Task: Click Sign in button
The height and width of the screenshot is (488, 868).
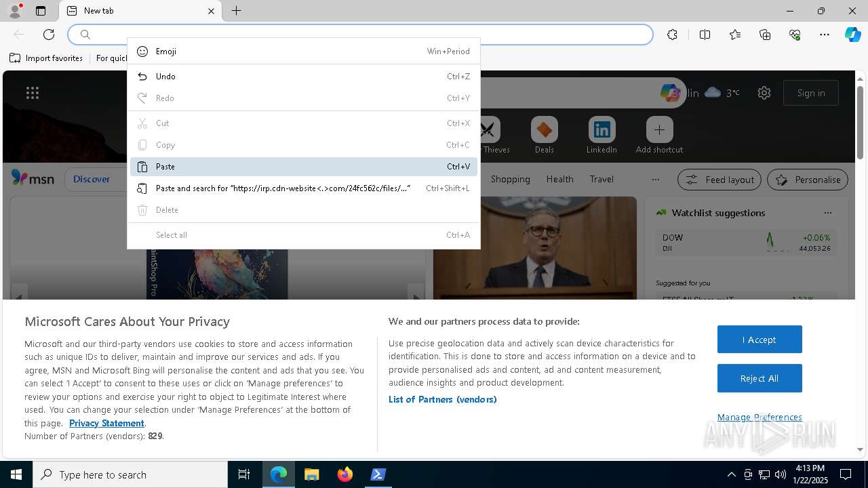Action: pyautogui.click(x=811, y=93)
